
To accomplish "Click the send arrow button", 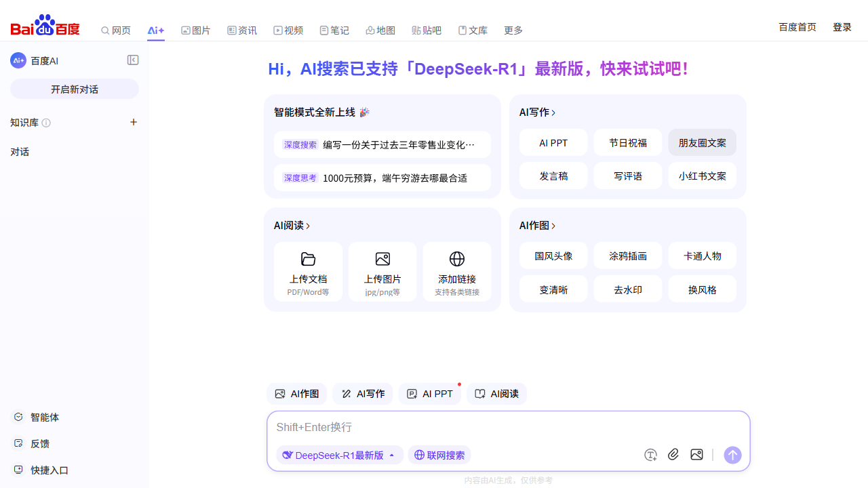I will pyautogui.click(x=732, y=455).
